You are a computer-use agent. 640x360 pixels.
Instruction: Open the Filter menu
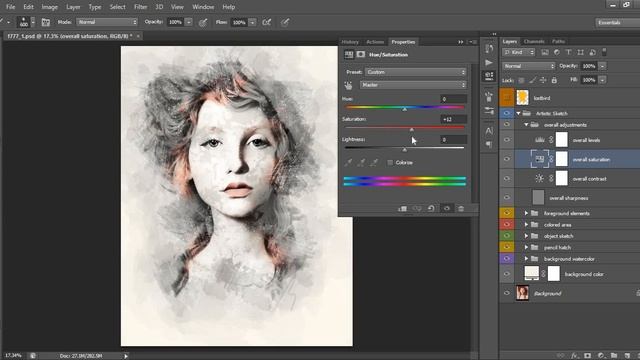[140, 7]
